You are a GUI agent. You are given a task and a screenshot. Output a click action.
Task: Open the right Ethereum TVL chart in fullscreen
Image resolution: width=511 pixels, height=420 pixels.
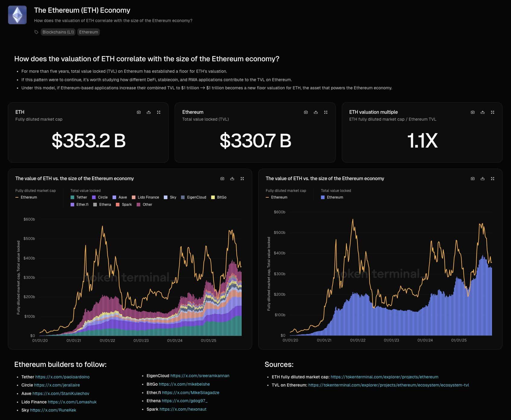coord(493,179)
